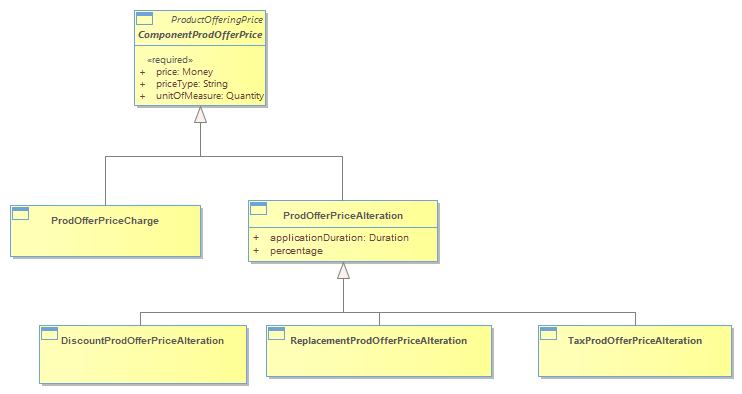Click the price: Money attribute
The height and width of the screenshot is (394, 742).
(x=185, y=72)
